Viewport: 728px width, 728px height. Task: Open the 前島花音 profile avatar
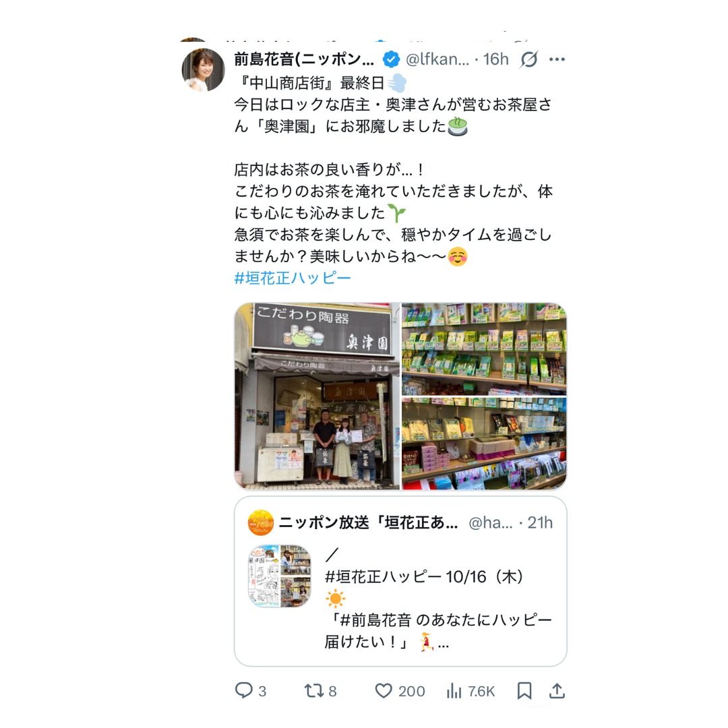[x=204, y=69]
